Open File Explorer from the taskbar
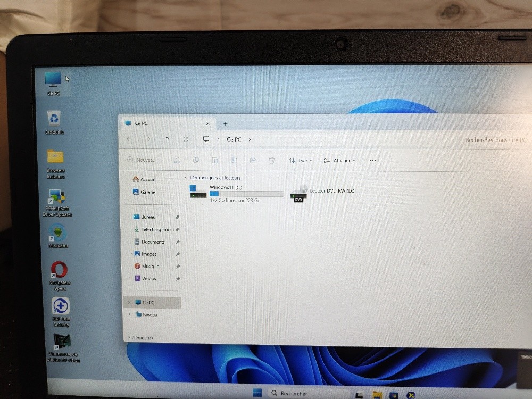This screenshot has width=532, height=399. [377, 395]
